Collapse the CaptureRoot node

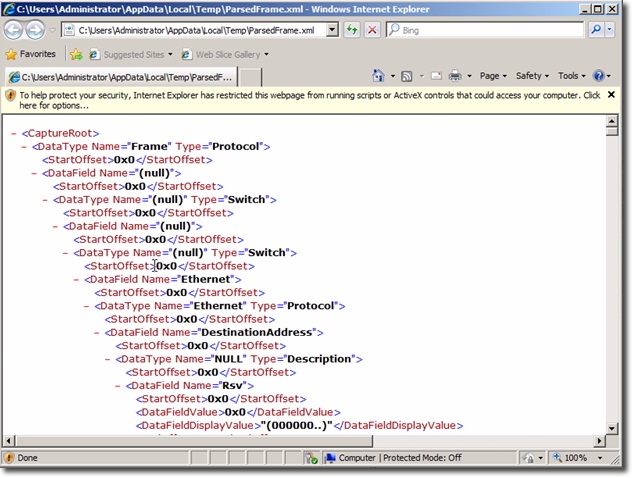14,133
